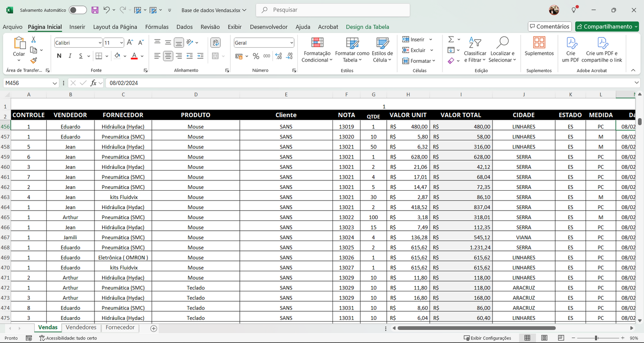The image size is (644, 343).
Task: Open the Vendedores sheet tab
Action: tap(81, 328)
